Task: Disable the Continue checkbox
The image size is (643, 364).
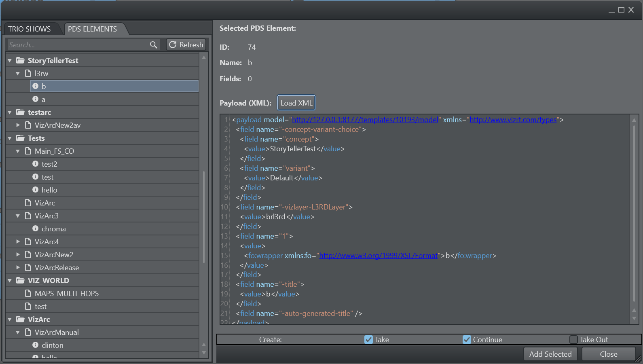Action: [x=467, y=340]
